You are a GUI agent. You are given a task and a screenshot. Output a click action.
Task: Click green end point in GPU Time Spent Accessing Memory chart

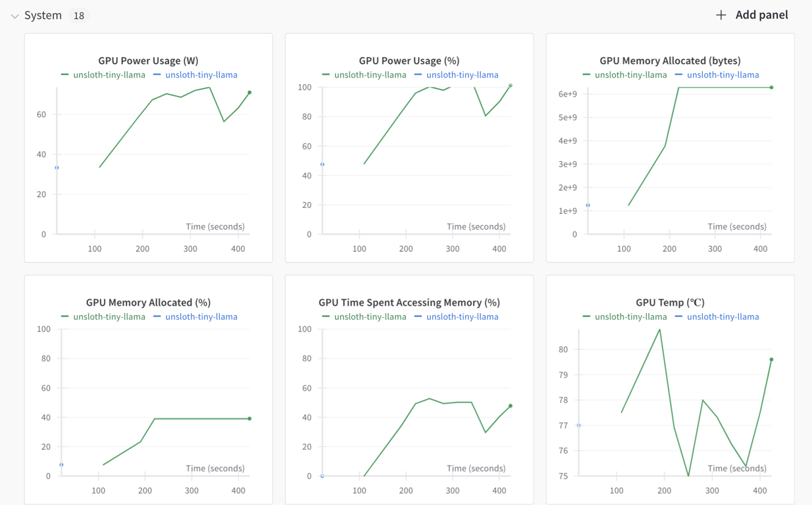coord(511,406)
